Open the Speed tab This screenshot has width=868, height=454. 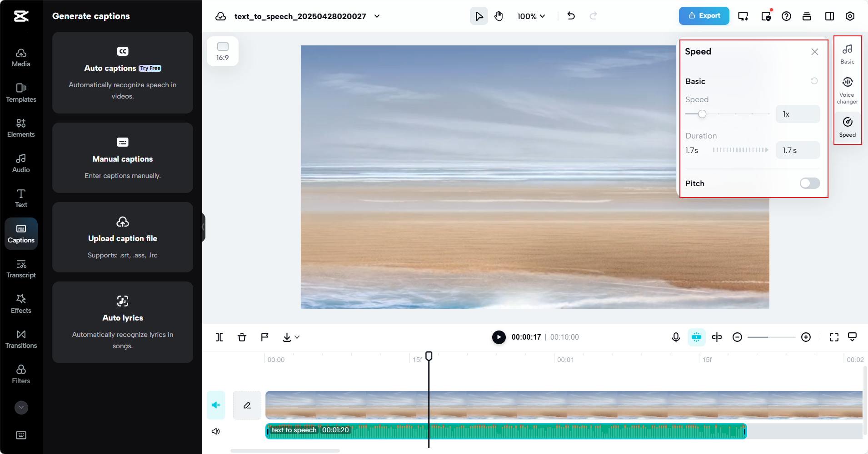[848, 127]
